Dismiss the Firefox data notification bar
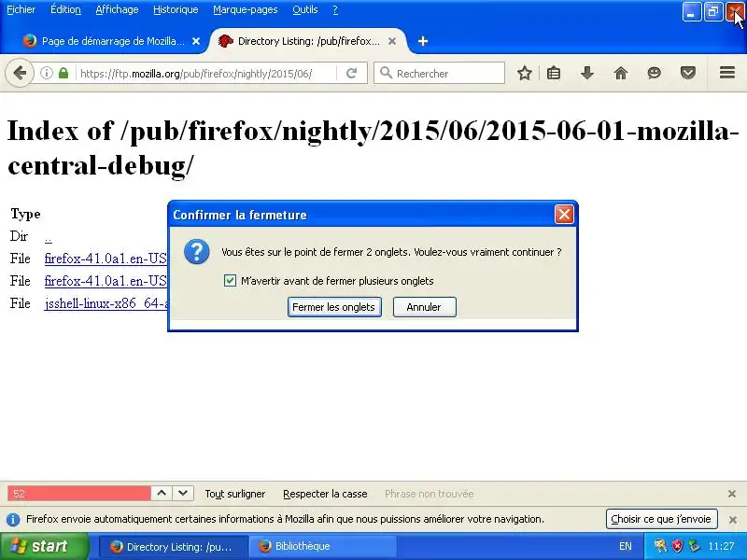Viewport: 747px width, 560px height. point(733,520)
